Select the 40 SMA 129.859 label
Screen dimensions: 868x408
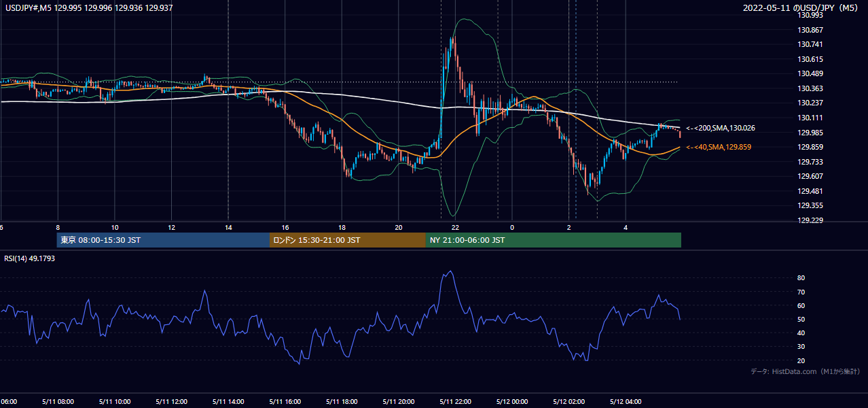point(719,147)
